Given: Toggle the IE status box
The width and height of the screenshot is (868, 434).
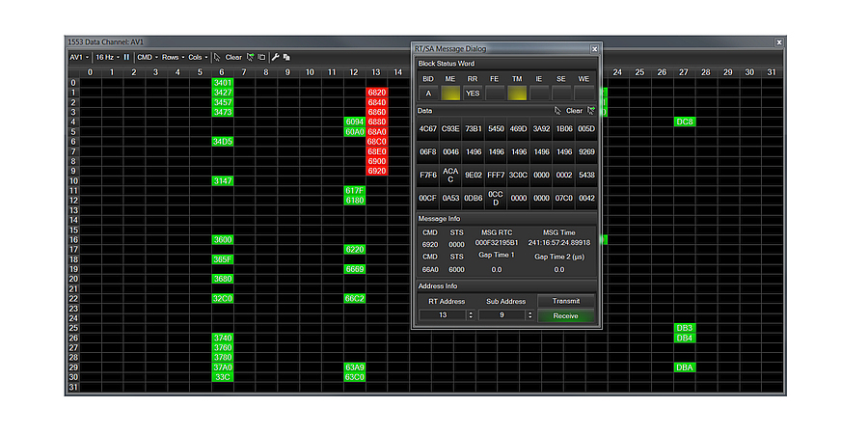Looking at the screenshot, I should 539,93.
